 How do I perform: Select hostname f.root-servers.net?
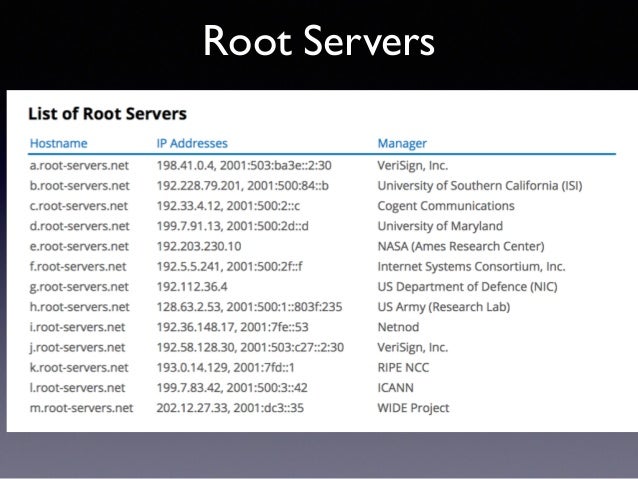(78, 267)
